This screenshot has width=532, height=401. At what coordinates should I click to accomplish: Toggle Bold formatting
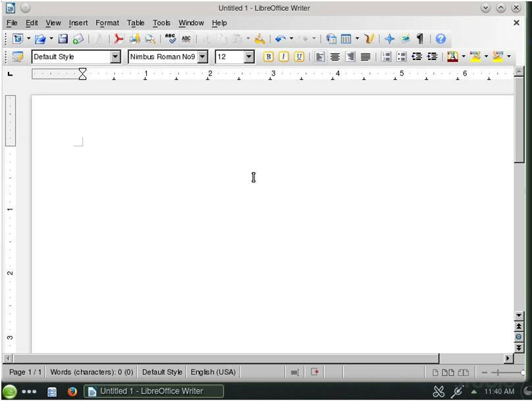tap(269, 57)
